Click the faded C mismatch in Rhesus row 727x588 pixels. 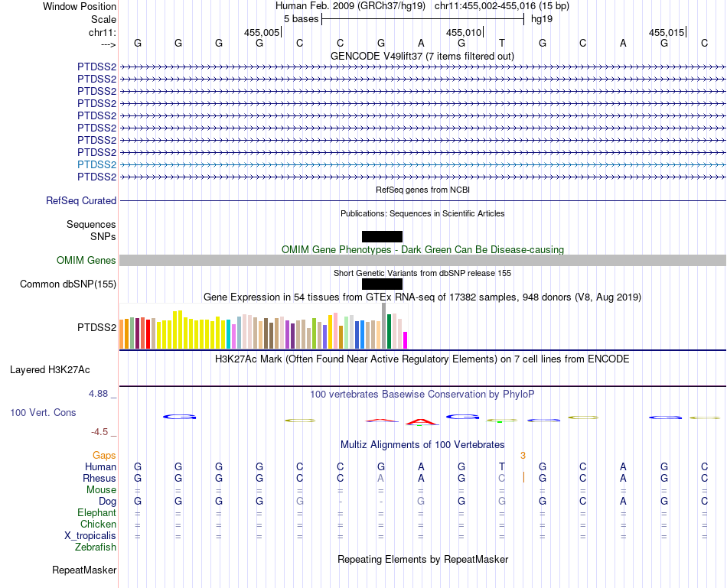pyautogui.click(x=502, y=478)
